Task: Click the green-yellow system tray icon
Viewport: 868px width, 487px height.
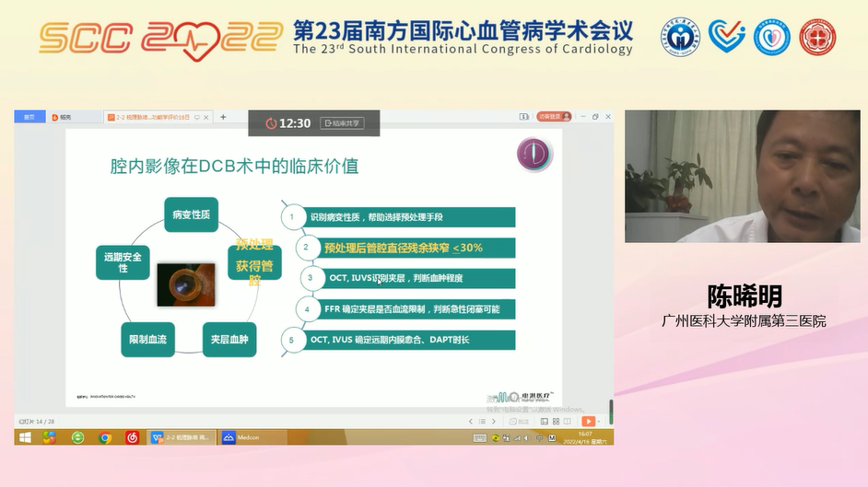Action: [496, 438]
